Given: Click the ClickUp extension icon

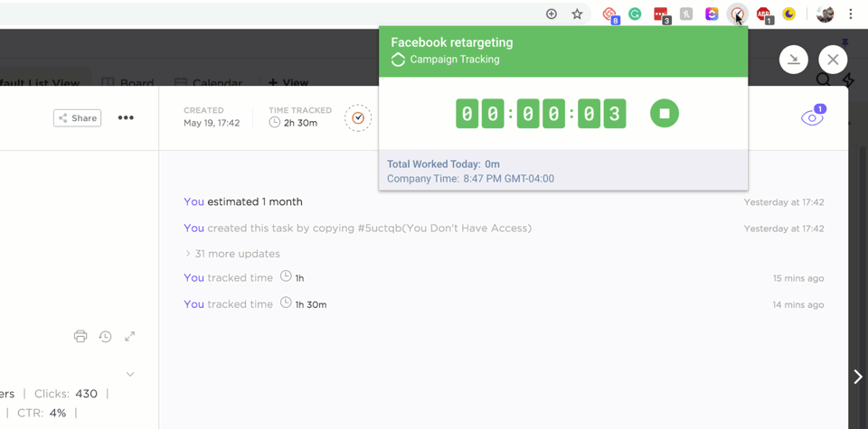Looking at the screenshot, I should (712, 14).
